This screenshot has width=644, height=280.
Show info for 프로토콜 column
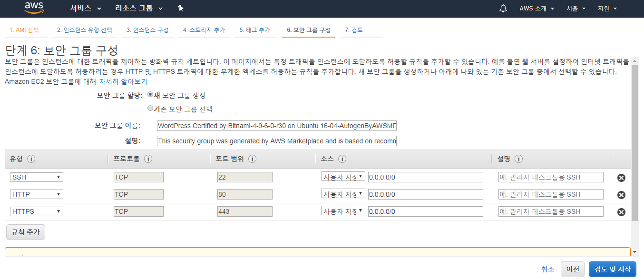pos(148,159)
